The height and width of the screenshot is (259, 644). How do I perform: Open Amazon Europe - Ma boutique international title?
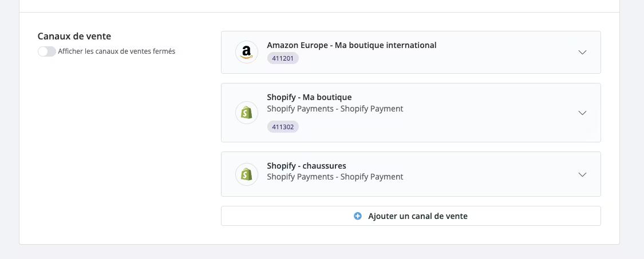(351, 45)
